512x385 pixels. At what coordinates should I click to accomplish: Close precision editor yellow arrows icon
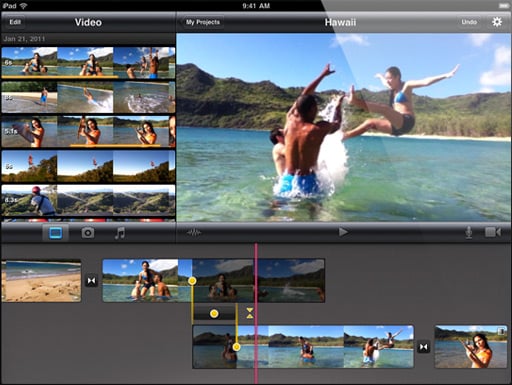coord(250,313)
